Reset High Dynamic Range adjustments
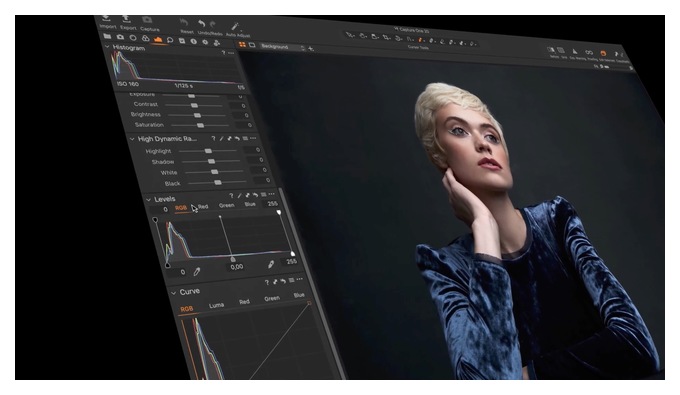The width and height of the screenshot is (680, 395). click(x=237, y=138)
